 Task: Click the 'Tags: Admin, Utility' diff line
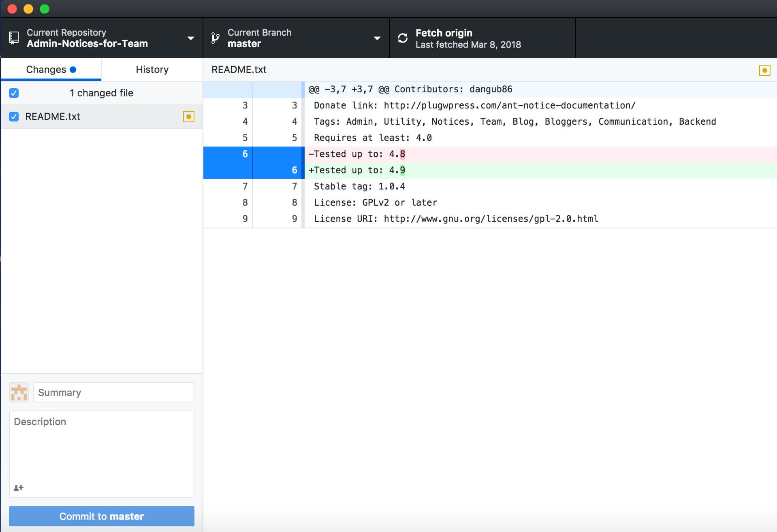(x=540, y=122)
